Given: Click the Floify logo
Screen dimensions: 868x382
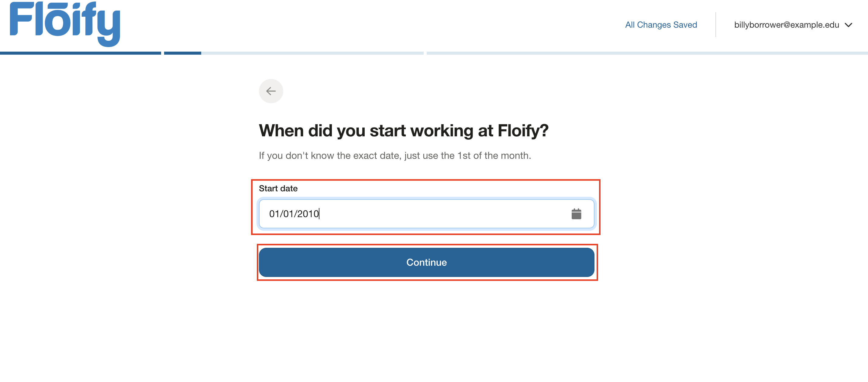Looking at the screenshot, I should [65, 24].
